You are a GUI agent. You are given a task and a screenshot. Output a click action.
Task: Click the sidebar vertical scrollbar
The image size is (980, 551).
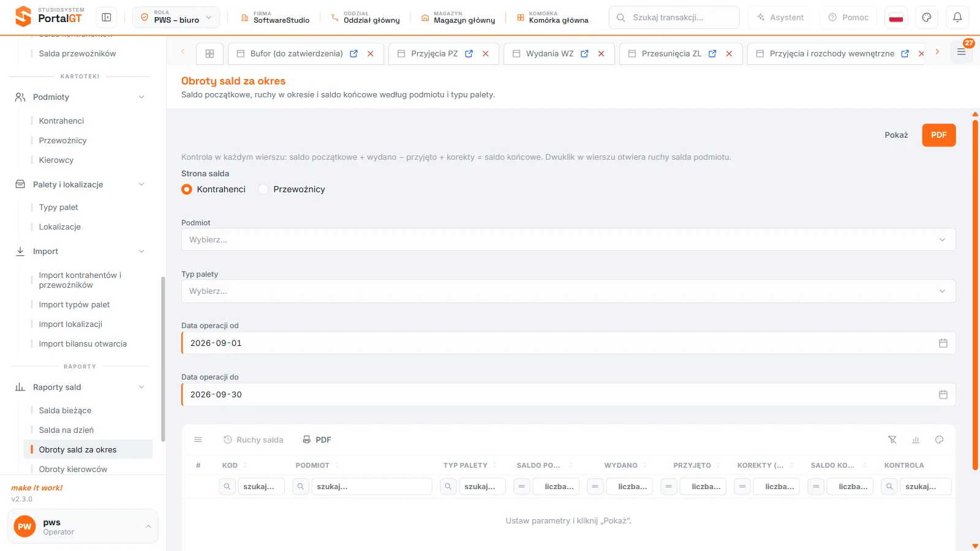(x=163, y=359)
